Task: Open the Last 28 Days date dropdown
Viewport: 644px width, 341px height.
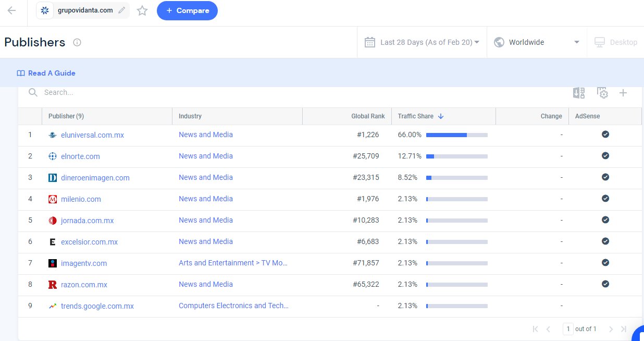Action: [422, 42]
